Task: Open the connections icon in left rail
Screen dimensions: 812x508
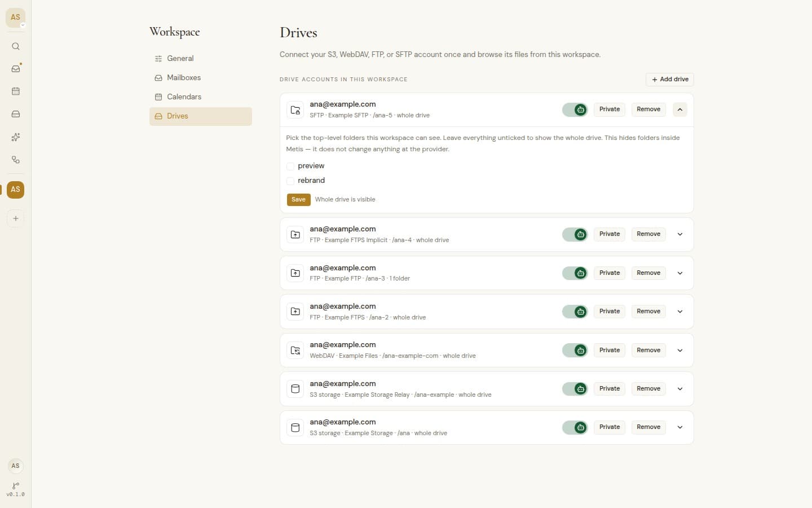Action: [x=16, y=160]
